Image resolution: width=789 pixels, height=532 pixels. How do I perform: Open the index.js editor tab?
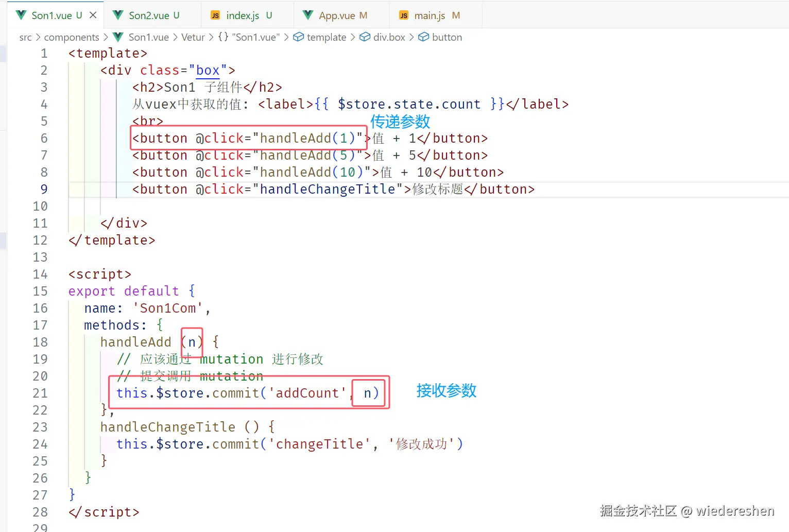(248, 15)
